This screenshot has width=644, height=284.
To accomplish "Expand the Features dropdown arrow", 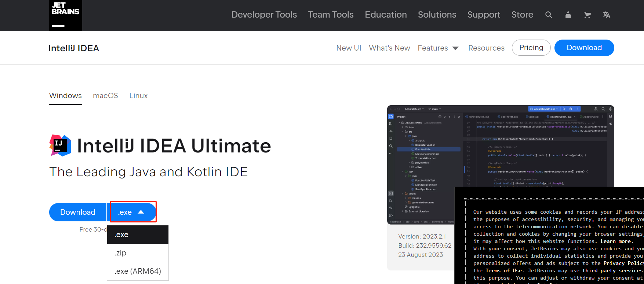I will click(x=455, y=48).
